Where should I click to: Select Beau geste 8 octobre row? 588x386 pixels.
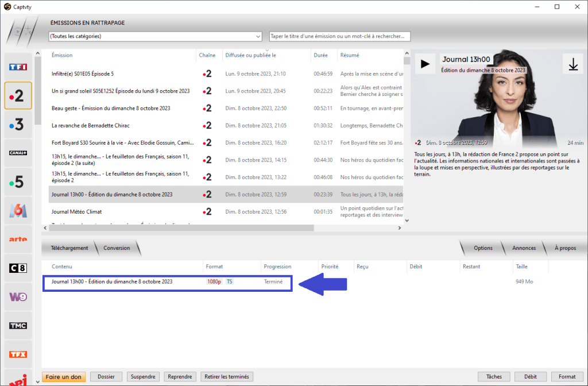click(x=226, y=109)
